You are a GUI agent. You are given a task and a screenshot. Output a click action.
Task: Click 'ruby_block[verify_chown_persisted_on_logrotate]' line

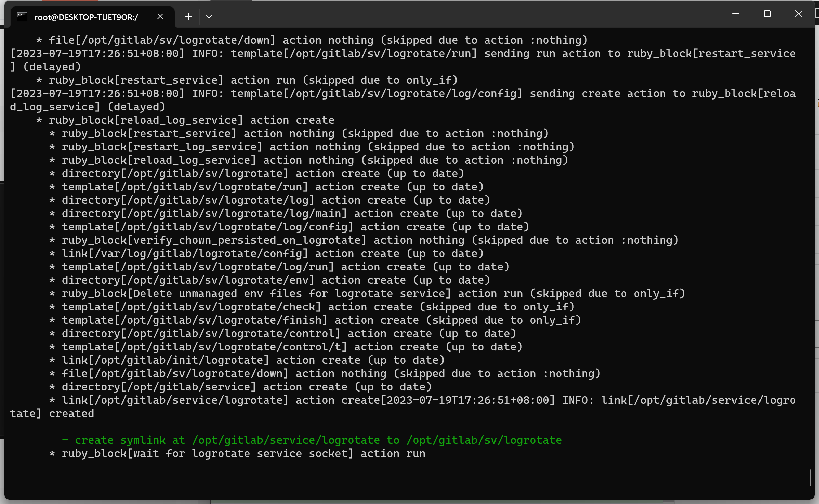click(364, 240)
